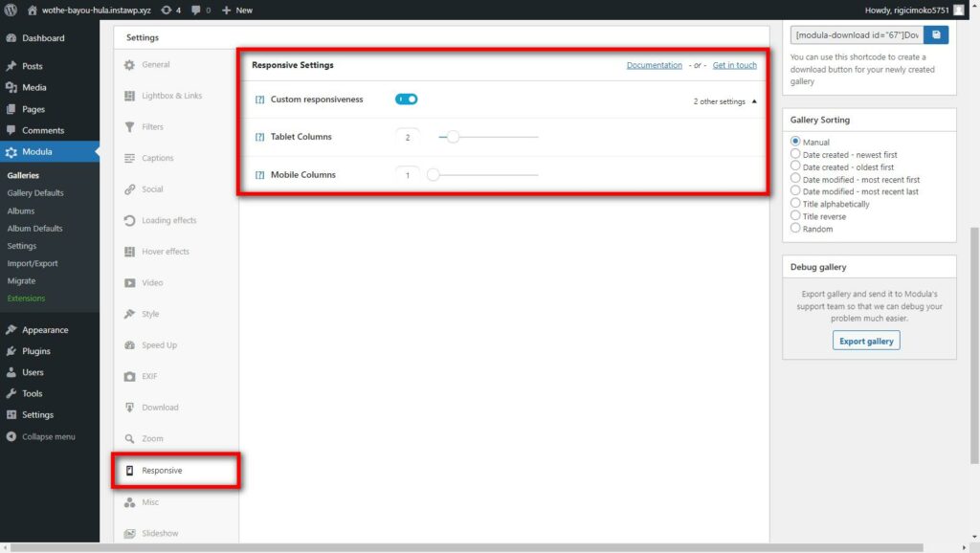
Task: Click the Export gallery button
Action: point(866,341)
